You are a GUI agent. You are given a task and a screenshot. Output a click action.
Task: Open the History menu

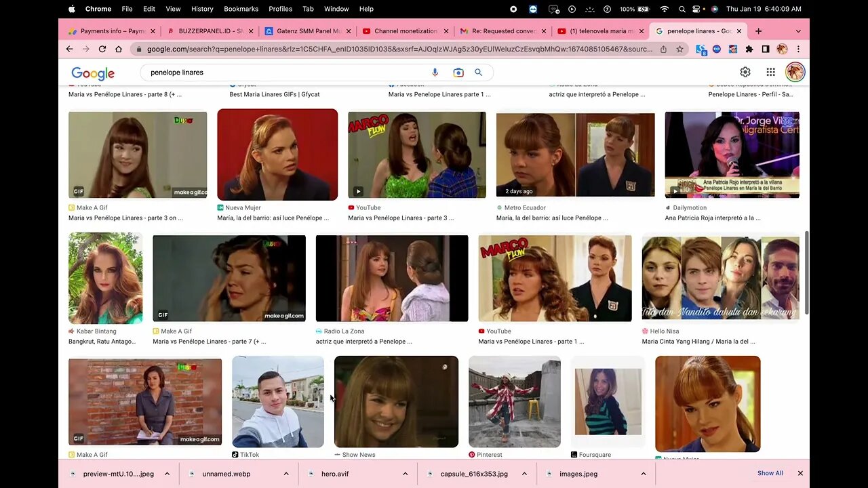click(202, 9)
